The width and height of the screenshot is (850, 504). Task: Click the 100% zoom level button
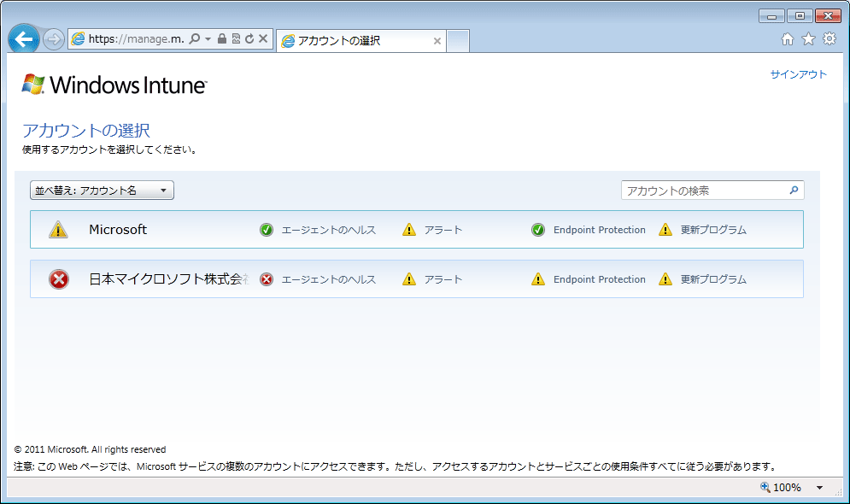pyautogui.click(x=781, y=487)
